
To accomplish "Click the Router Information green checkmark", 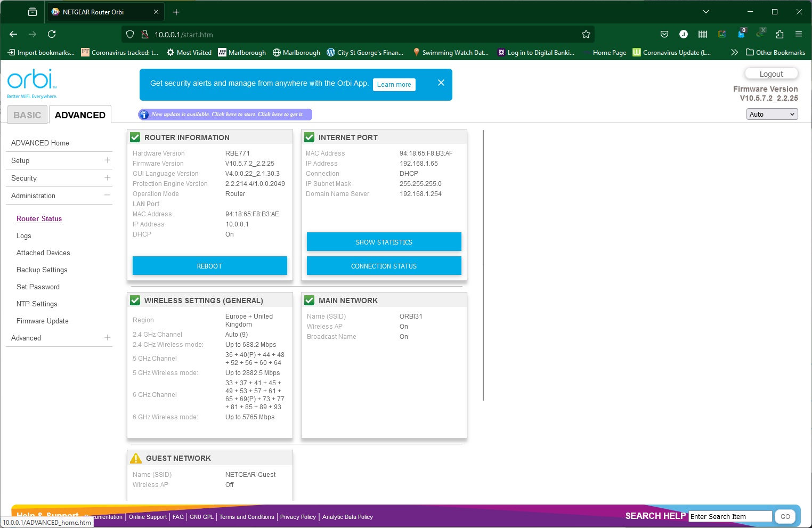I will click(x=135, y=137).
